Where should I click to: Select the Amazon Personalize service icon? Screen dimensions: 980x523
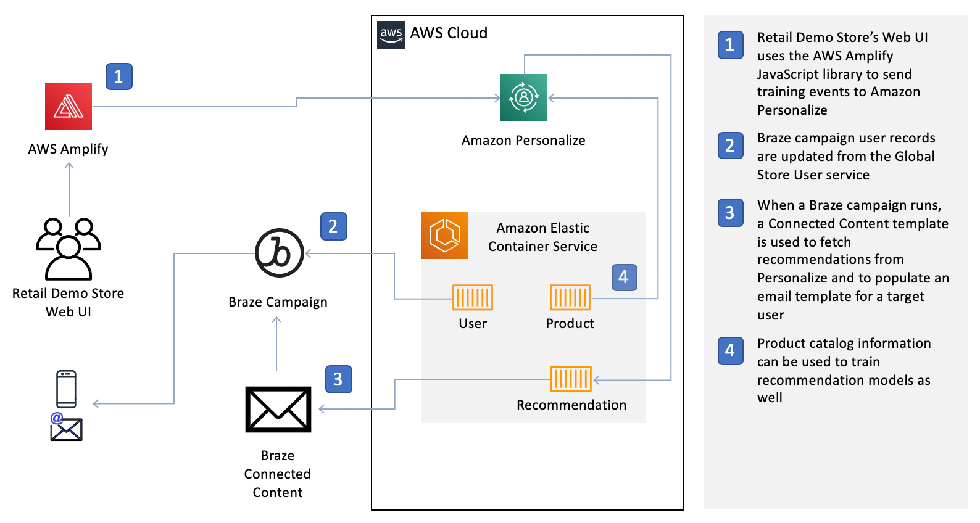524,97
